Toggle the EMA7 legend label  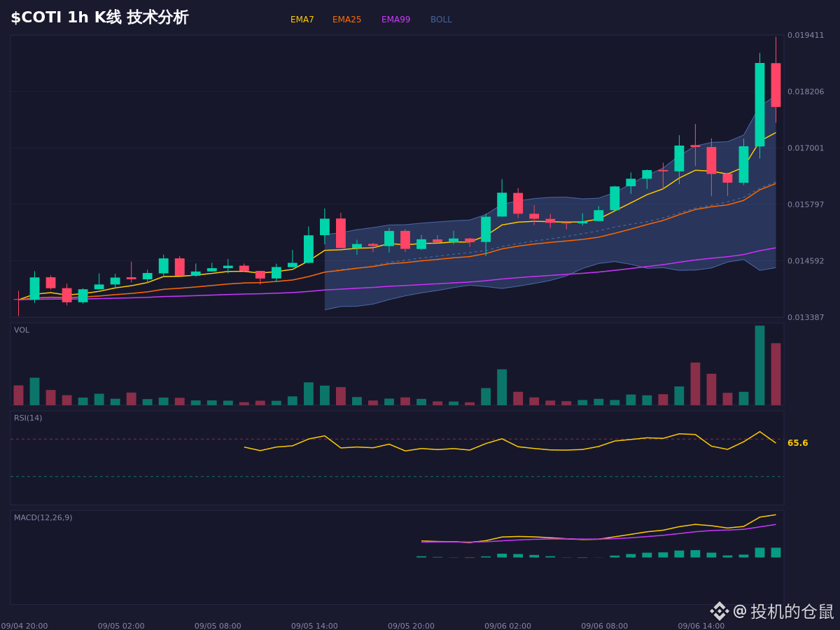[302, 20]
